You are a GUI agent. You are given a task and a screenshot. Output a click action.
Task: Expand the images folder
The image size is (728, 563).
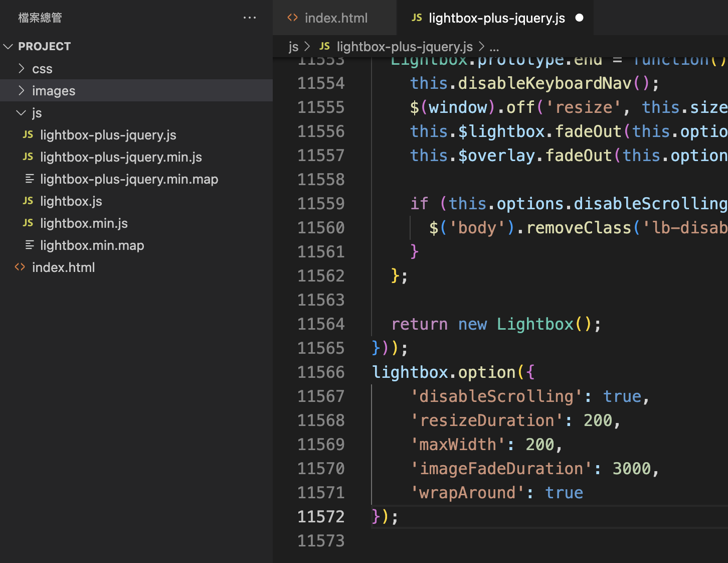(x=21, y=90)
